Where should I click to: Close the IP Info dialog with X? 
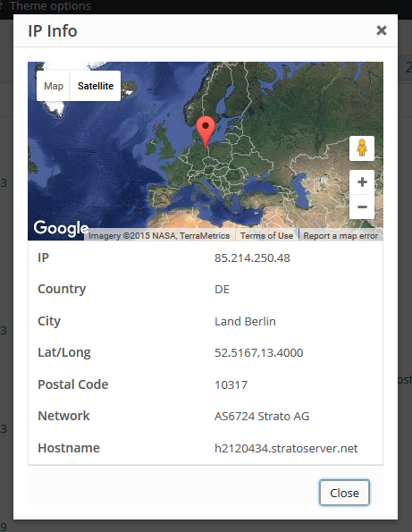(x=382, y=30)
